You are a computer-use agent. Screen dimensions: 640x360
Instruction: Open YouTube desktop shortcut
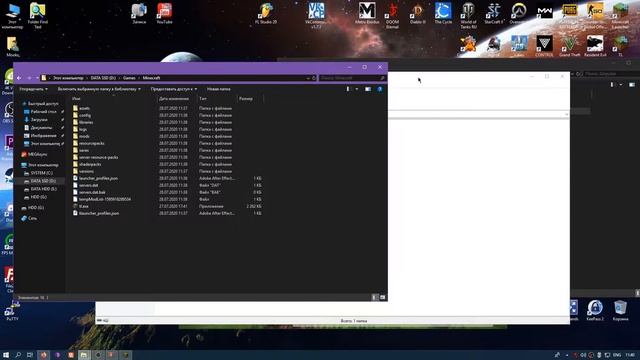164,13
